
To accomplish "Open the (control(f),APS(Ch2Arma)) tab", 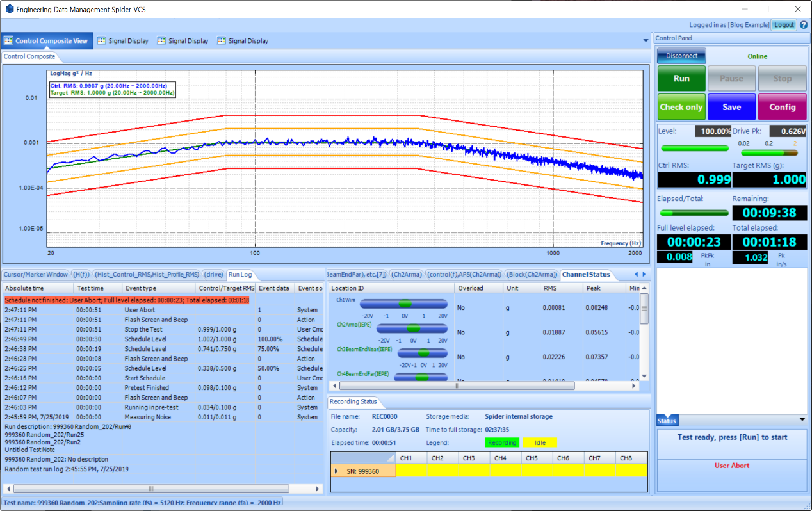I will click(464, 274).
